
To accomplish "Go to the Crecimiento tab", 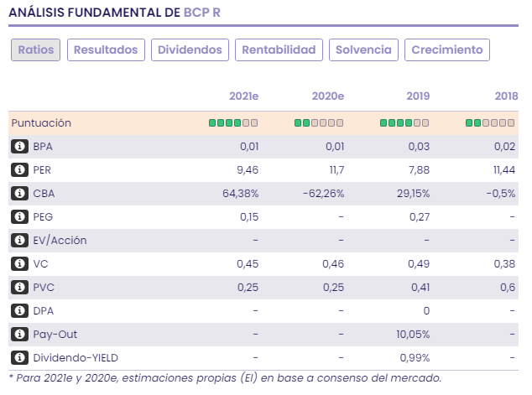I will (447, 49).
